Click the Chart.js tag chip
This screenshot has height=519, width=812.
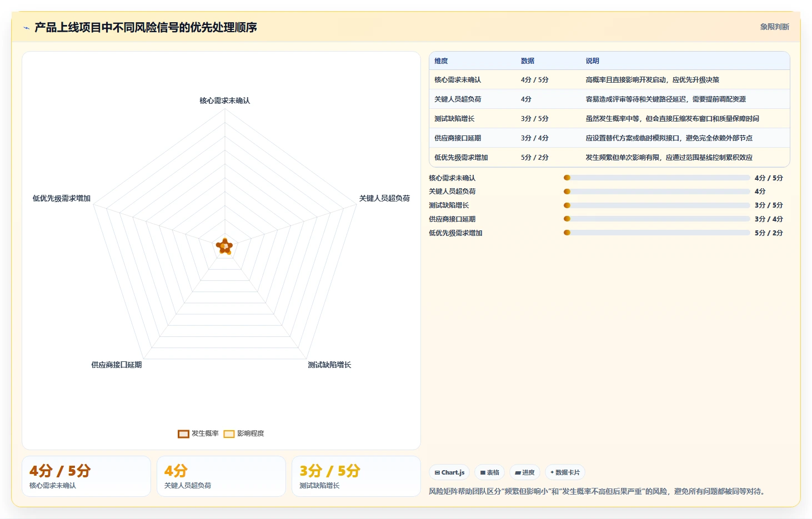449,472
